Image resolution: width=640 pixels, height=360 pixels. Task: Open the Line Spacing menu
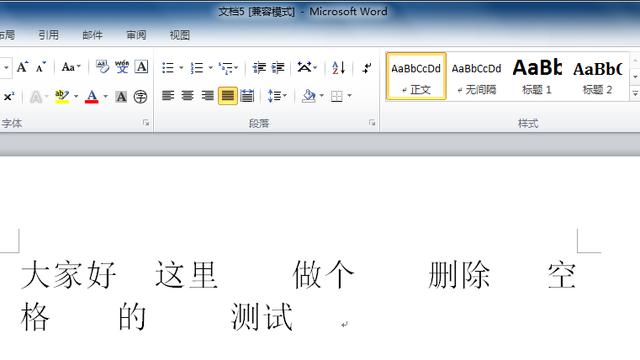point(277,96)
